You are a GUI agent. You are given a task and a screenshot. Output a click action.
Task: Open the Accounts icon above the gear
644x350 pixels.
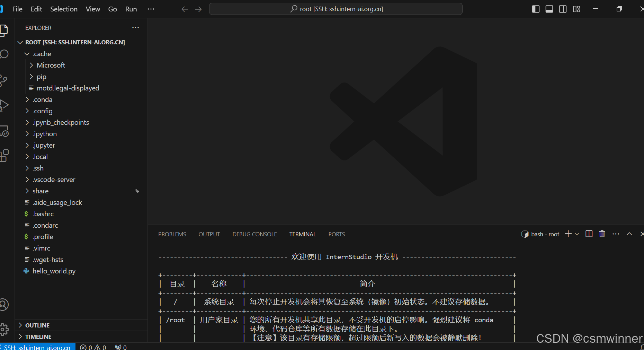(4, 304)
